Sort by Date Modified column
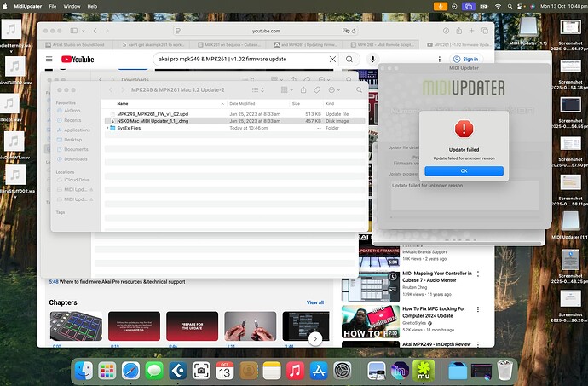 coord(242,104)
